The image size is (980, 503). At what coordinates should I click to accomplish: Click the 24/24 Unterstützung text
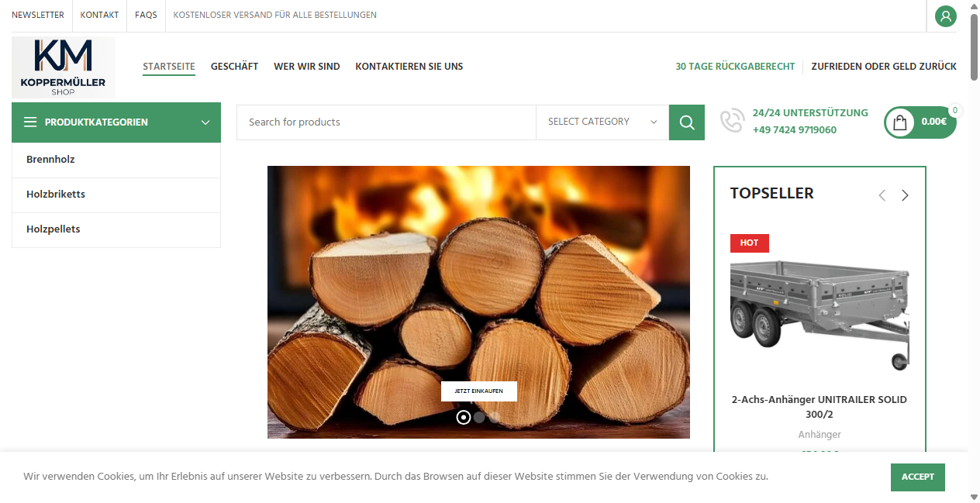(810, 113)
